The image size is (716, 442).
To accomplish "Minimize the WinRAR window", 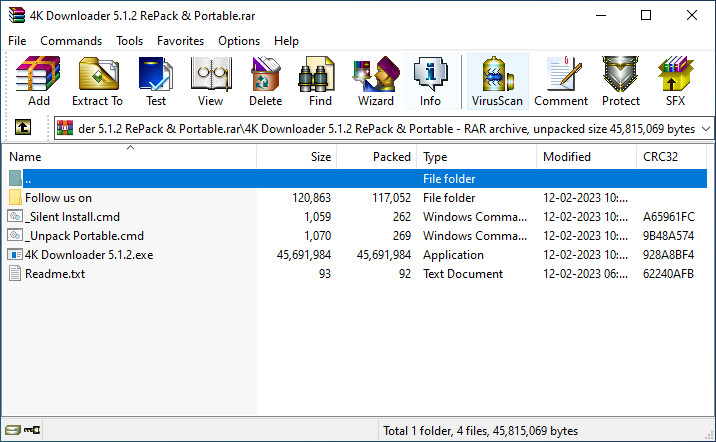I will pyautogui.click(x=601, y=15).
